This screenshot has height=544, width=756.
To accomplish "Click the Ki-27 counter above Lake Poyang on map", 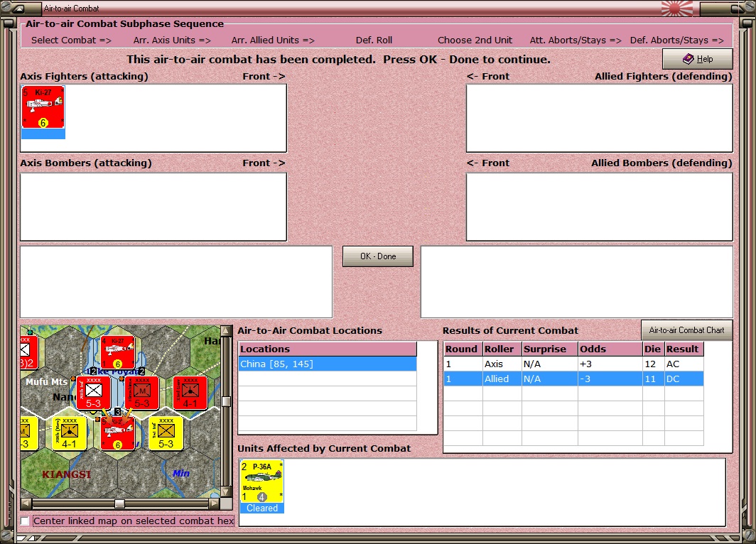I will coord(118,352).
